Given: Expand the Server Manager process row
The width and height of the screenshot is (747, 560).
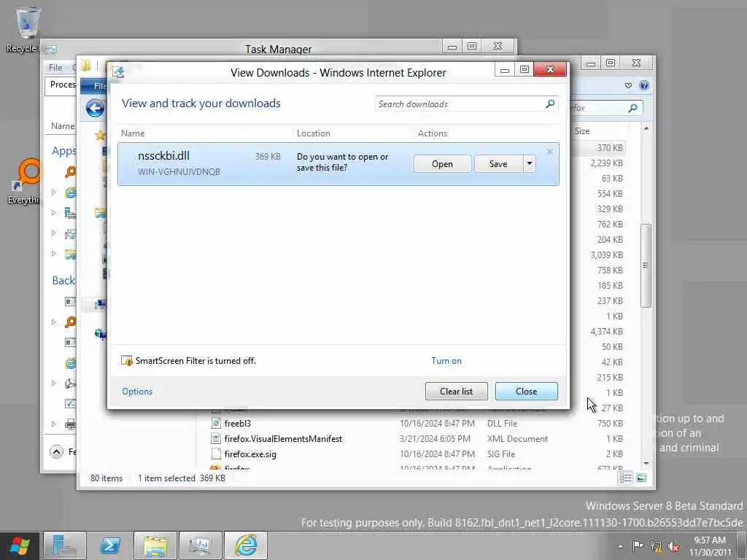Looking at the screenshot, I should pos(54,213).
